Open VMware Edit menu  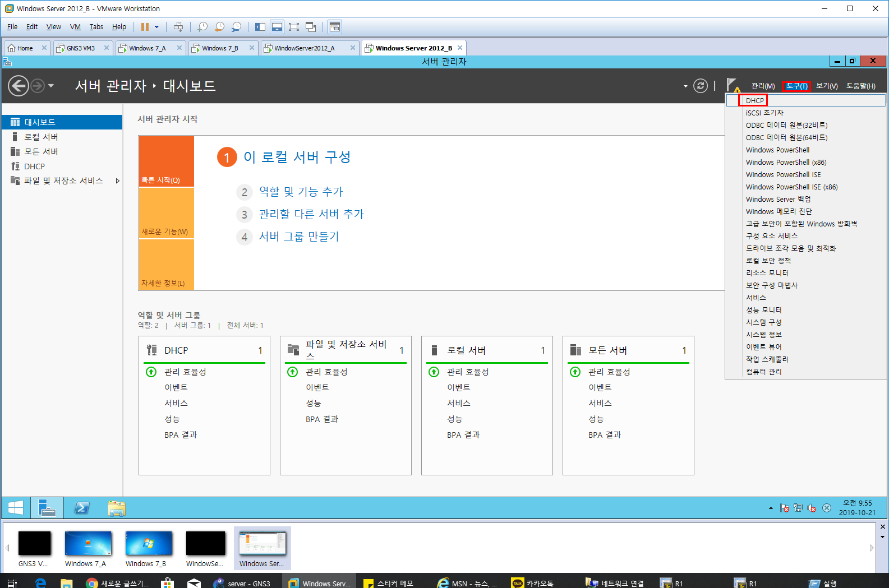coord(32,27)
